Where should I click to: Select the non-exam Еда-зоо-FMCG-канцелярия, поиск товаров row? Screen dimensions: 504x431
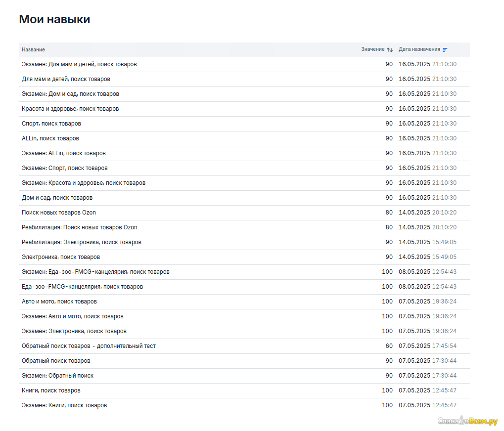coord(244,287)
